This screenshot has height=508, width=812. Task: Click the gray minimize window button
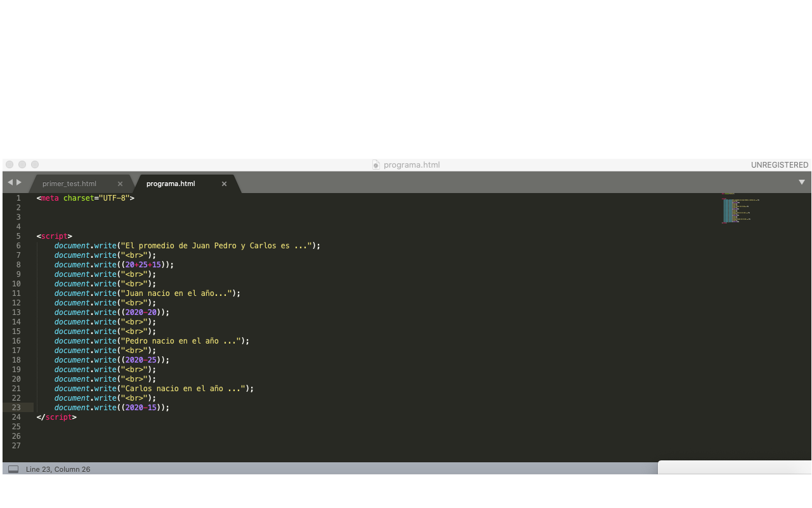[x=22, y=164]
